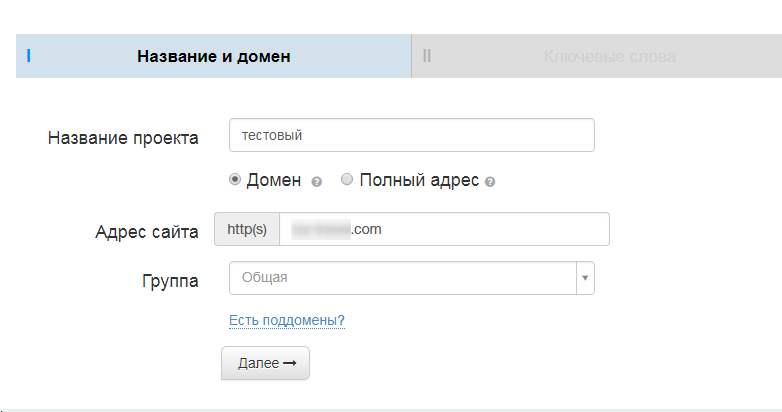The width and height of the screenshot is (782, 412).
Task: Click the 'Название проекта' input with 'тестовый'
Action: click(411, 135)
